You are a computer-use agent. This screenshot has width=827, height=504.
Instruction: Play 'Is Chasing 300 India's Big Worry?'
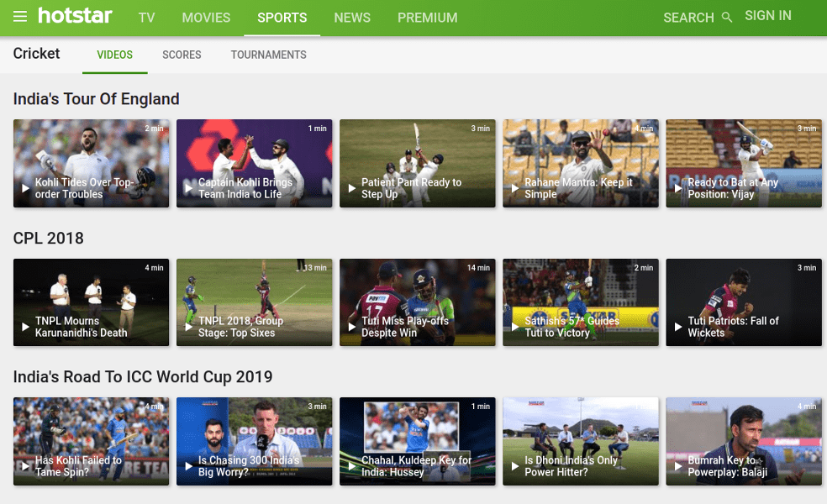pos(254,441)
